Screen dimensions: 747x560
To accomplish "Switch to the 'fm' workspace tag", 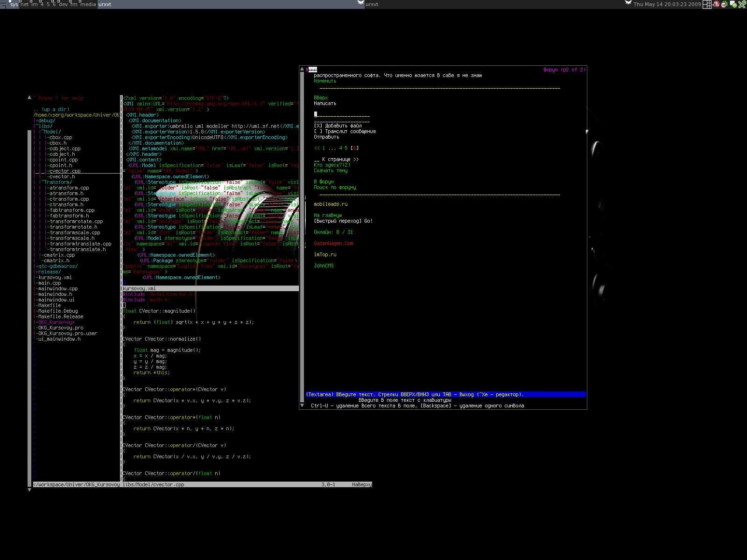I will [x=74, y=4].
